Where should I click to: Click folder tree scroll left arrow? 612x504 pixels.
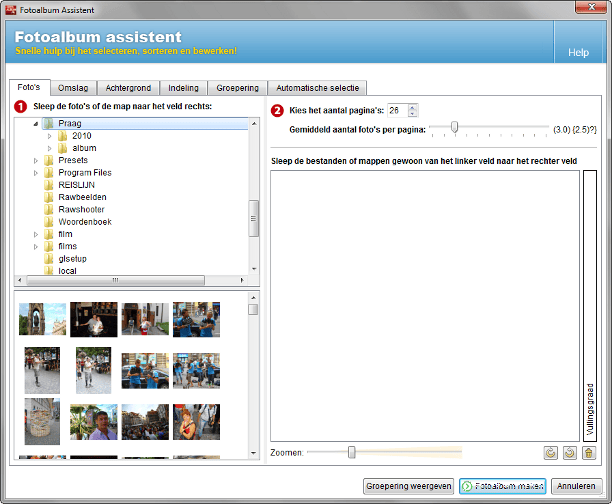(20, 280)
